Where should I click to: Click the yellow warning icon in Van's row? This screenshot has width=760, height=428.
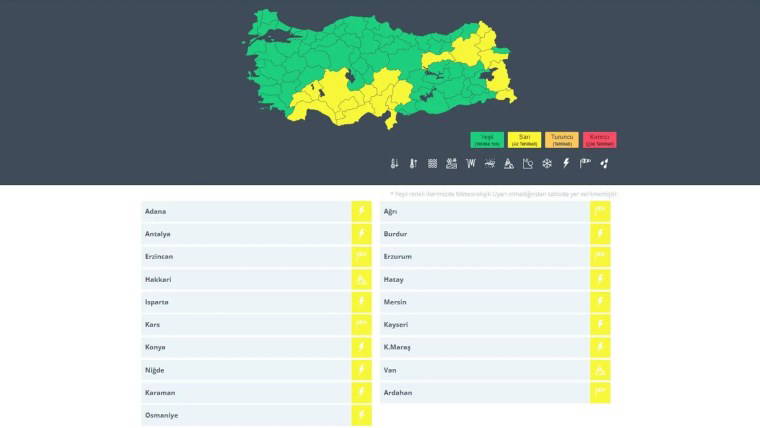point(600,370)
